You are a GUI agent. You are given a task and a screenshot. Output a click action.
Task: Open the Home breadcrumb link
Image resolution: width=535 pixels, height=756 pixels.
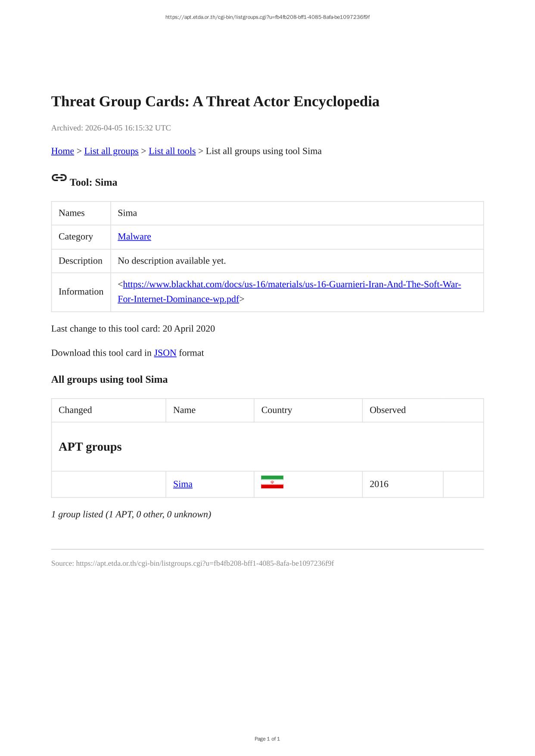(62, 151)
